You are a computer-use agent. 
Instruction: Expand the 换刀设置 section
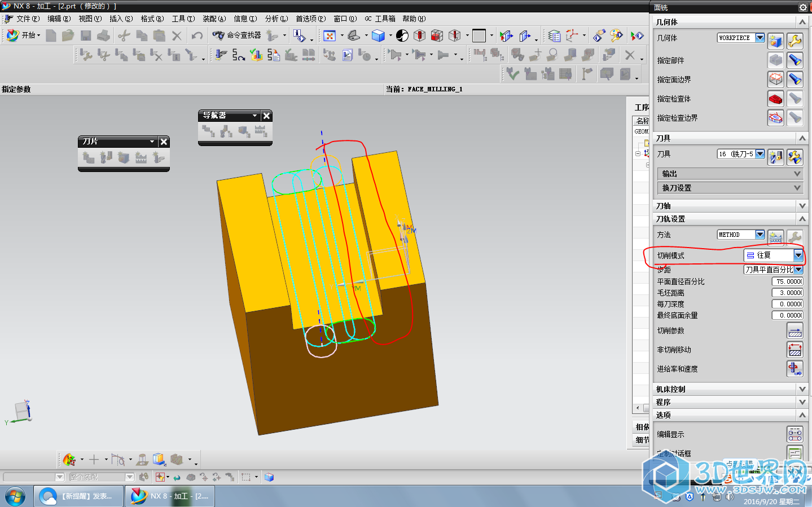click(x=729, y=188)
